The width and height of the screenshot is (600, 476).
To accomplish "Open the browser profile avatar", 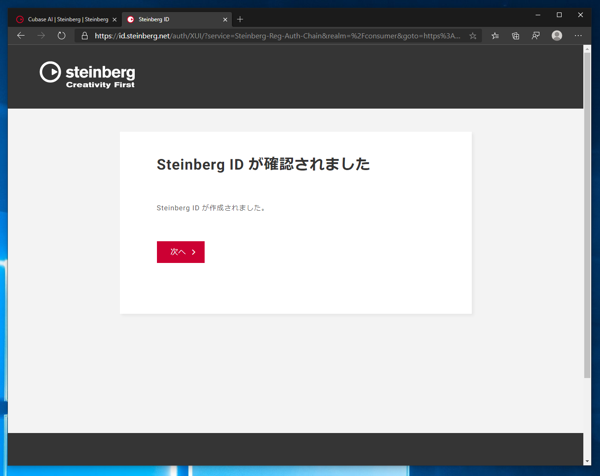I will 557,36.
